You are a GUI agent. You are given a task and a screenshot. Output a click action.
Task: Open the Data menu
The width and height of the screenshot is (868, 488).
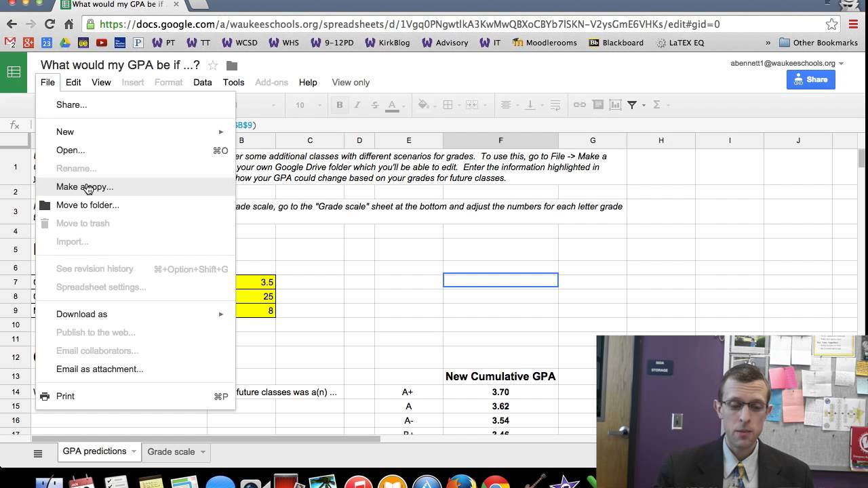[x=202, y=83]
